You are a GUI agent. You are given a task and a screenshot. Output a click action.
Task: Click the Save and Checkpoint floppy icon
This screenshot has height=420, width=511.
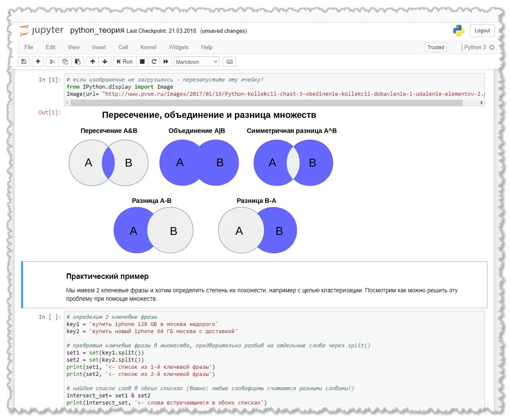point(24,62)
